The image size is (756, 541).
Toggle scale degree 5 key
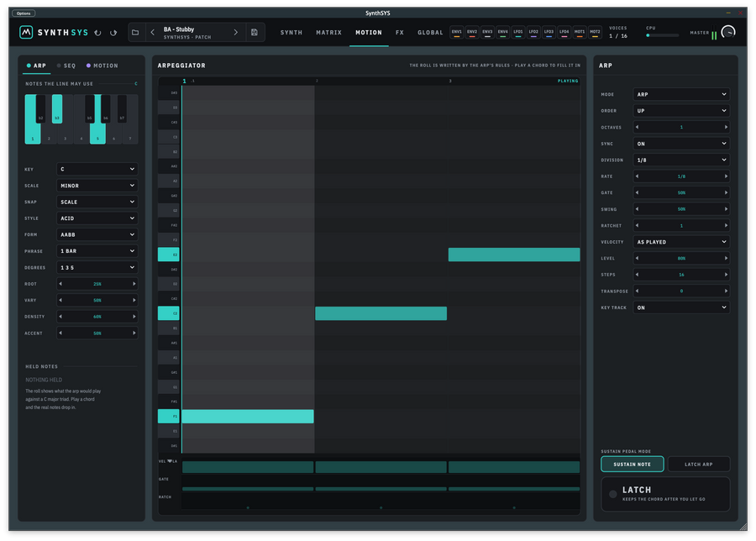click(x=97, y=134)
